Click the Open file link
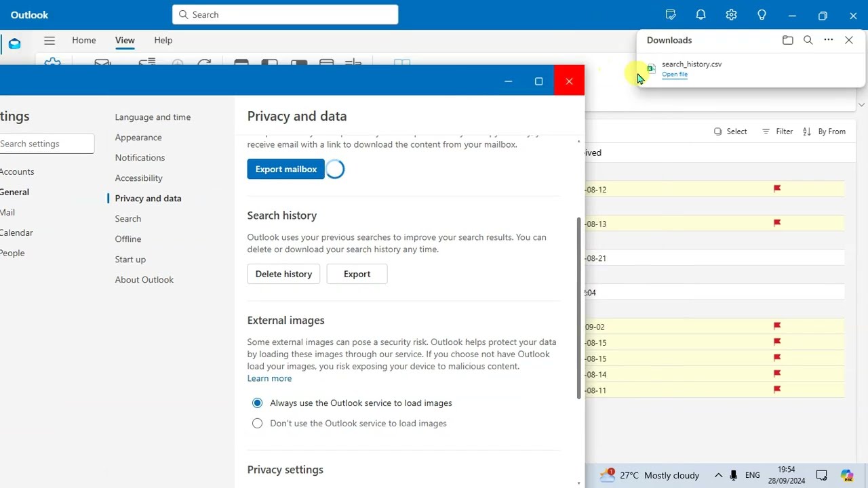Image resolution: width=868 pixels, height=488 pixels. coord(675,75)
